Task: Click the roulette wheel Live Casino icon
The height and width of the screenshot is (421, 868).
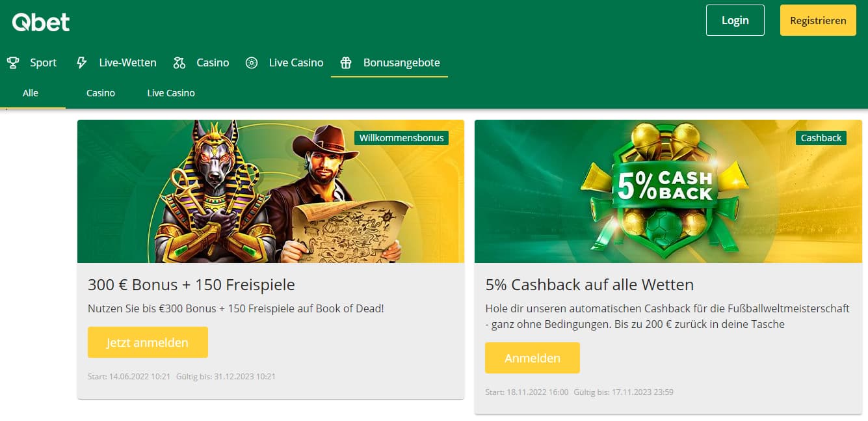Action: pos(252,62)
